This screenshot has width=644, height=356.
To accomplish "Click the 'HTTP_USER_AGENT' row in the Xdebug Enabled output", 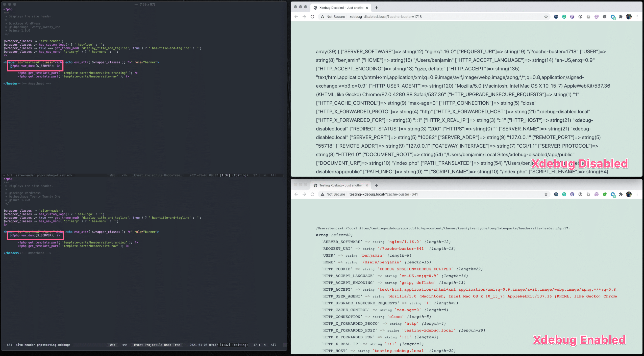I will pos(469,296).
